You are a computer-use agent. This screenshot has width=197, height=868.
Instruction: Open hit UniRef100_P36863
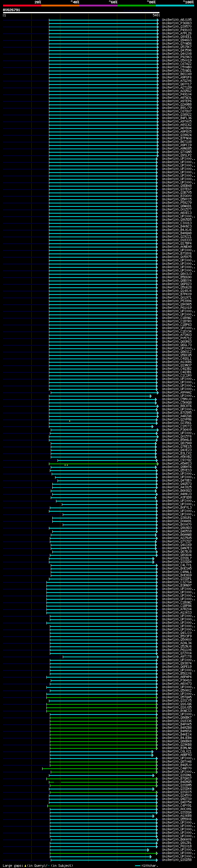(177, 23)
